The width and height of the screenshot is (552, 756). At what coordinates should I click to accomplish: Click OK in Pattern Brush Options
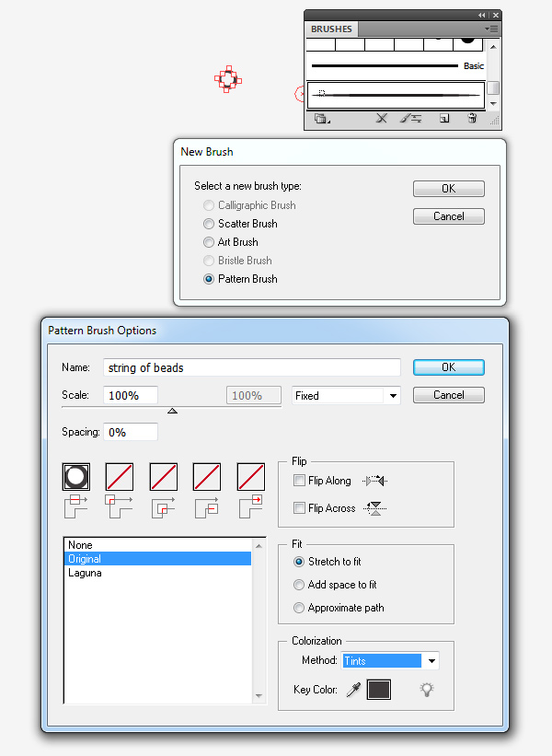[x=448, y=367]
